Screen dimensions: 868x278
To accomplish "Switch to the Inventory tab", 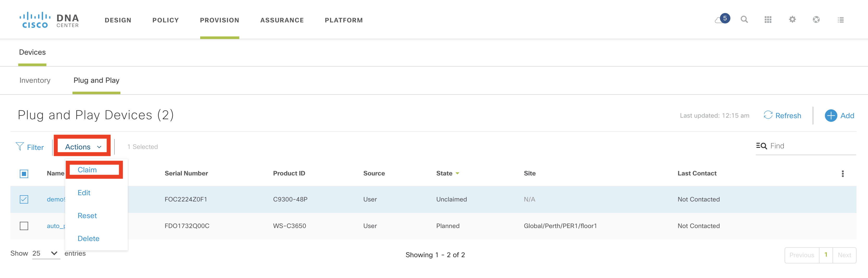I will (35, 80).
